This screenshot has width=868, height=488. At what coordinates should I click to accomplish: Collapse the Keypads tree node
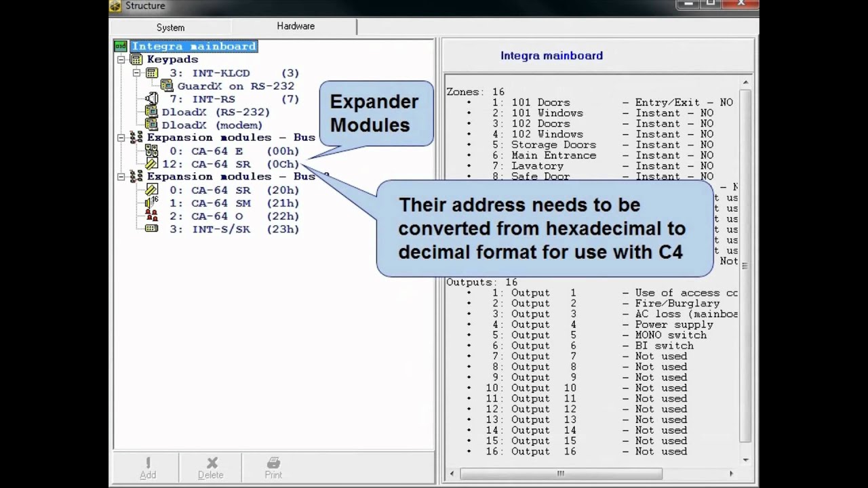pyautogui.click(x=121, y=60)
